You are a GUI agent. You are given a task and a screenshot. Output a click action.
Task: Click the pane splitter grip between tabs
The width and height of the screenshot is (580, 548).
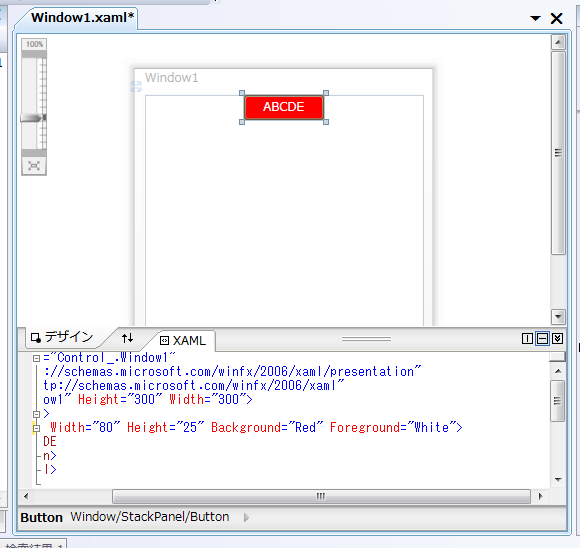click(366, 339)
